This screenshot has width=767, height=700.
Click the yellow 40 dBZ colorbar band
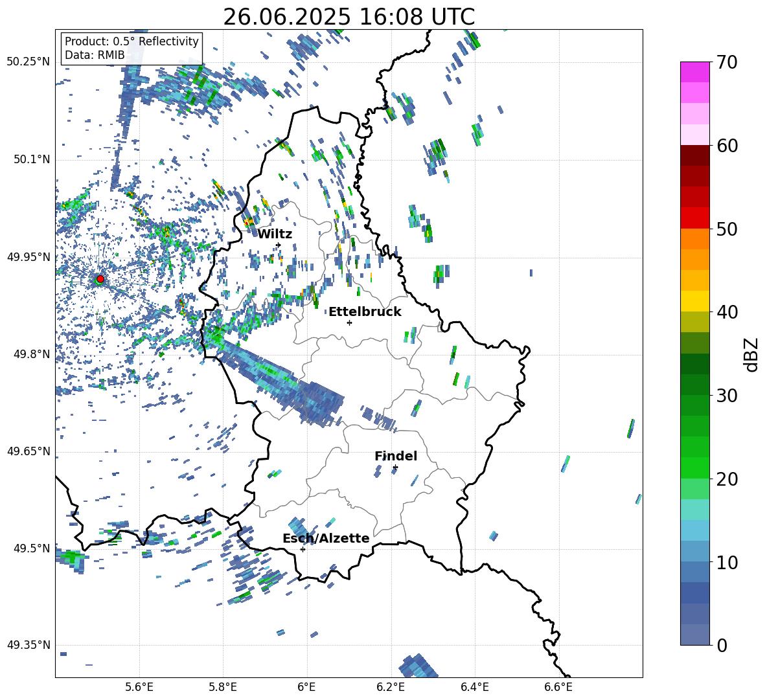[694, 301]
